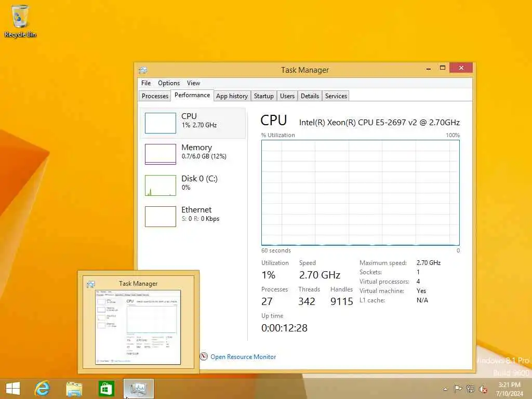The image size is (532, 399).
Task: Click the Windows Start button
Action: [13, 389]
